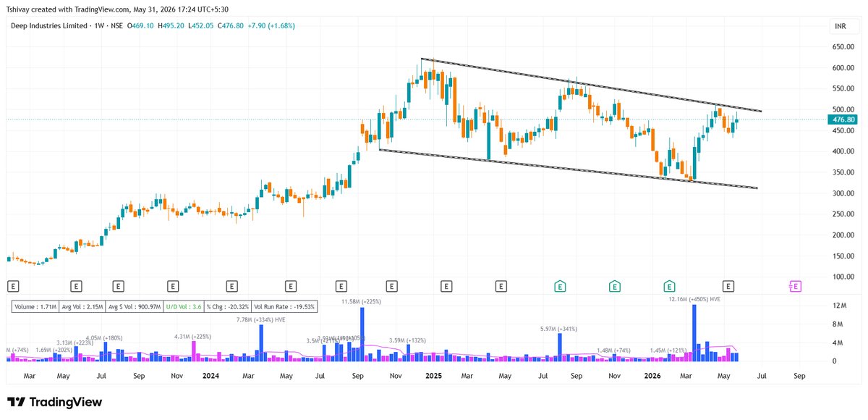Click the 3.13M (+223%) volume label

point(77,343)
